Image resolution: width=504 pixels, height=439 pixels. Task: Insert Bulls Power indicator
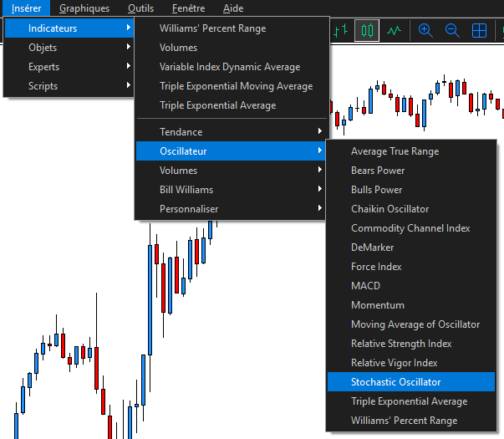click(x=411, y=190)
